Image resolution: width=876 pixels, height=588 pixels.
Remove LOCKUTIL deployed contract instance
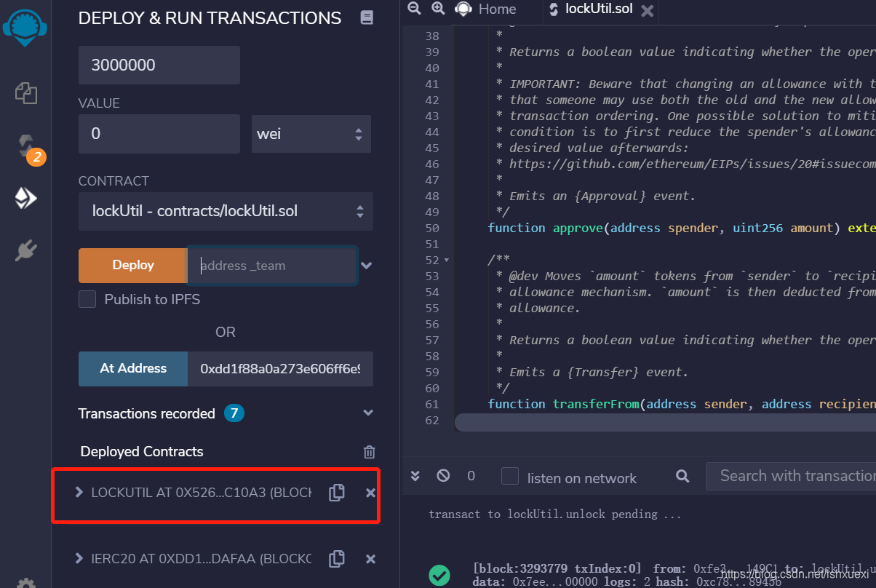(x=370, y=493)
